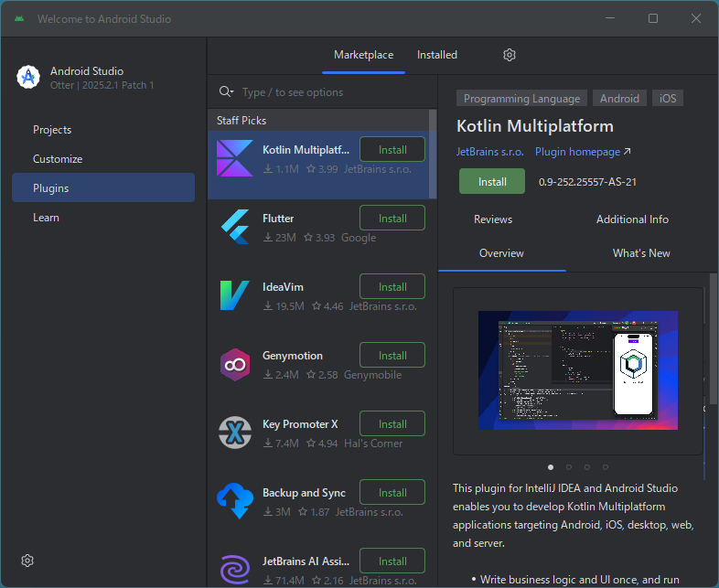This screenshot has width=719, height=588.
Task: Open the What's New tab
Action: [641, 253]
